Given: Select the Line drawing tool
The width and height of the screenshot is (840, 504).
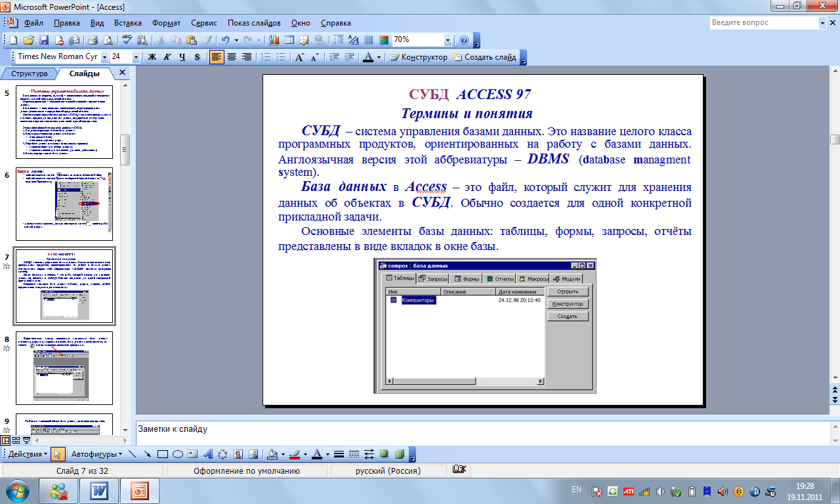Looking at the screenshot, I should [x=132, y=454].
